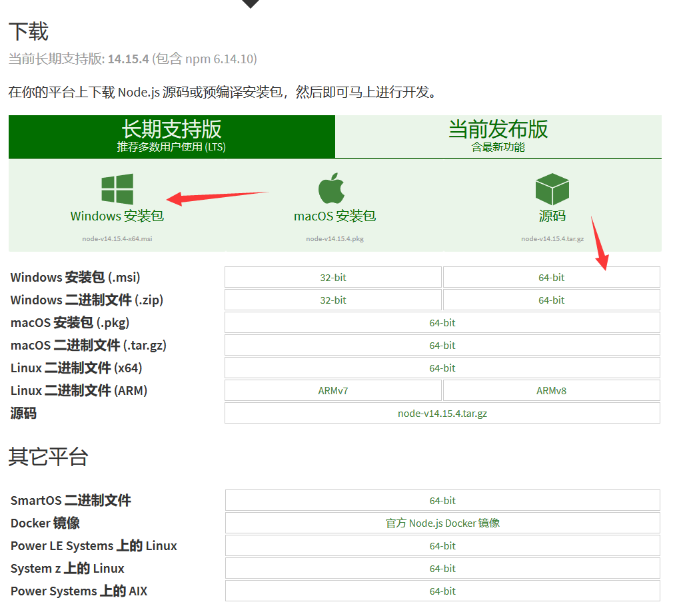The width and height of the screenshot is (673, 616).
Task: Open the Windows 安装包 download link
Action: [x=117, y=216]
